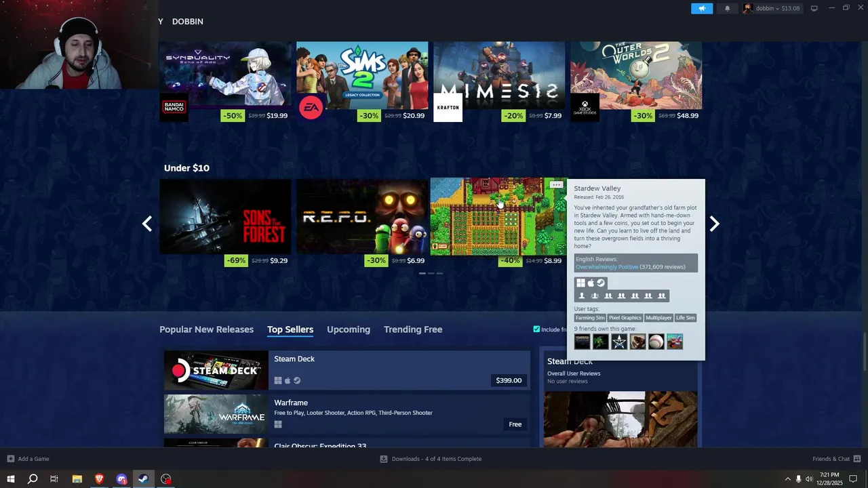Switch to the Upcoming tab
This screenshot has height=488, width=868.
point(349,329)
